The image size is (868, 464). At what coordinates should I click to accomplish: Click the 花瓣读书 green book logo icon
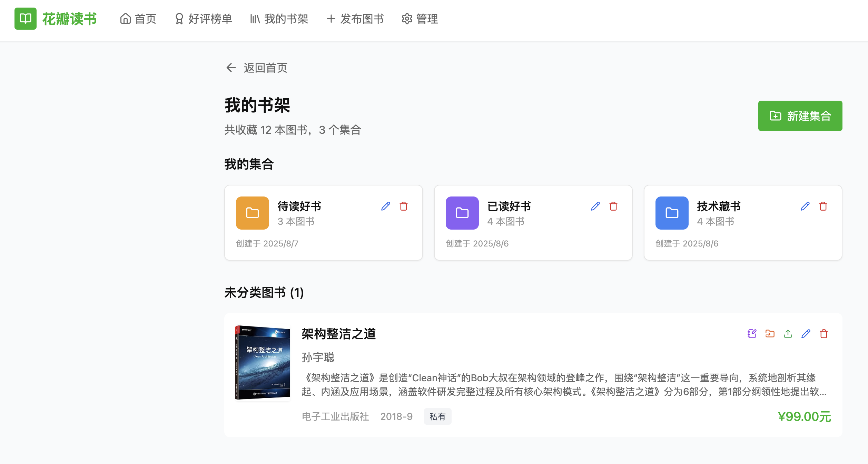pyautogui.click(x=26, y=19)
